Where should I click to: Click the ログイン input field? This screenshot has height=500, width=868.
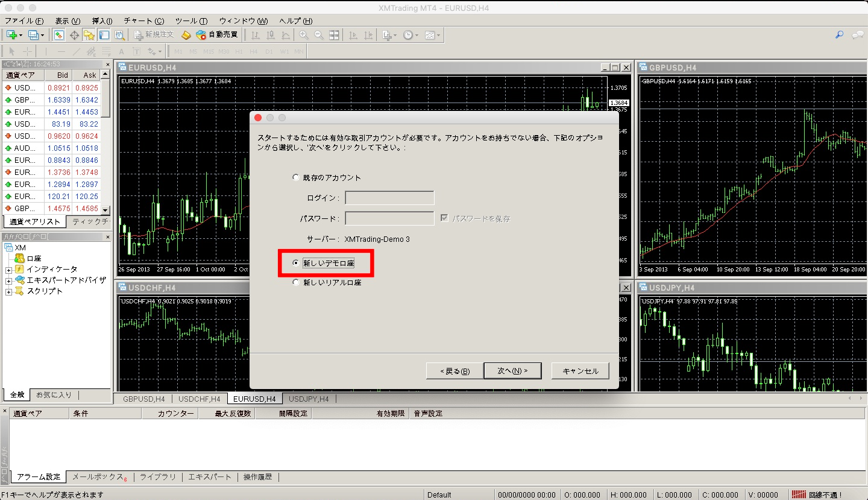[x=389, y=197]
